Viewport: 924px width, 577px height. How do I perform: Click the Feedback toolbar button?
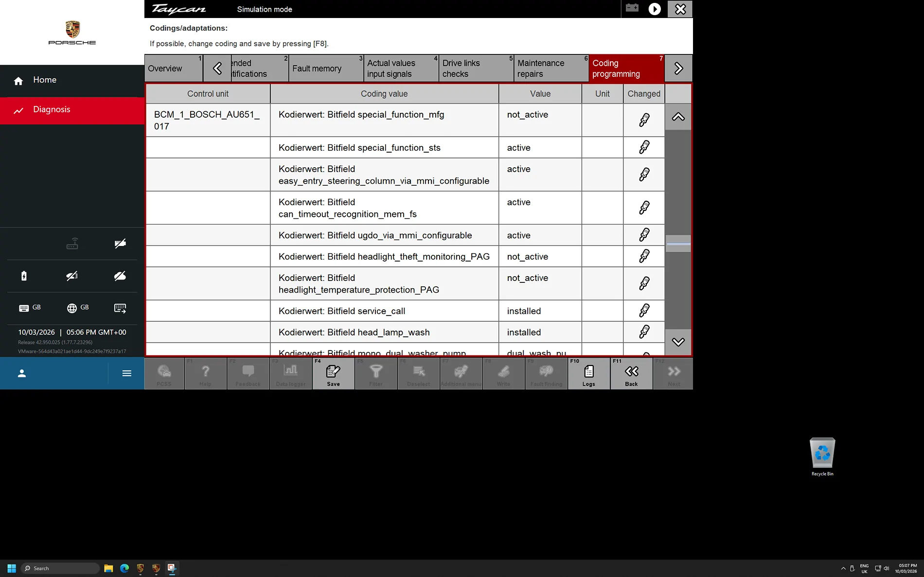pyautogui.click(x=248, y=373)
